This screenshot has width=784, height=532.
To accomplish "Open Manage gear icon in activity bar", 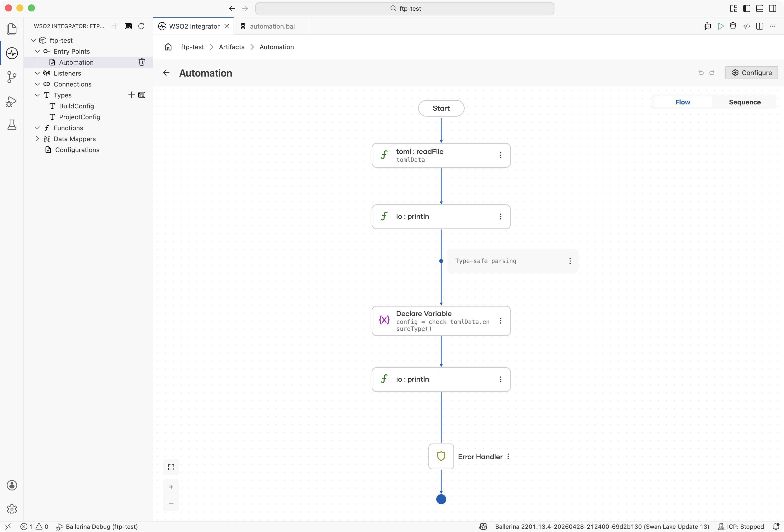I will tap(12, 509).
